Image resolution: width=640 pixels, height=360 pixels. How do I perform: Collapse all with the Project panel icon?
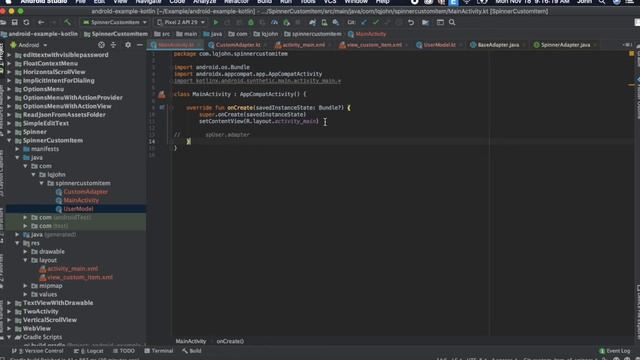(113, 45)
